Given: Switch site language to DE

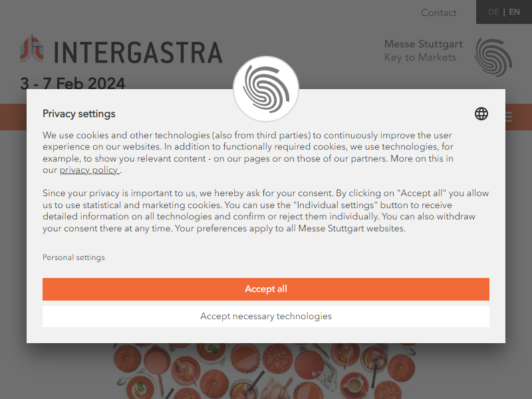Looking at the screenshot, I should coord(493,12).
